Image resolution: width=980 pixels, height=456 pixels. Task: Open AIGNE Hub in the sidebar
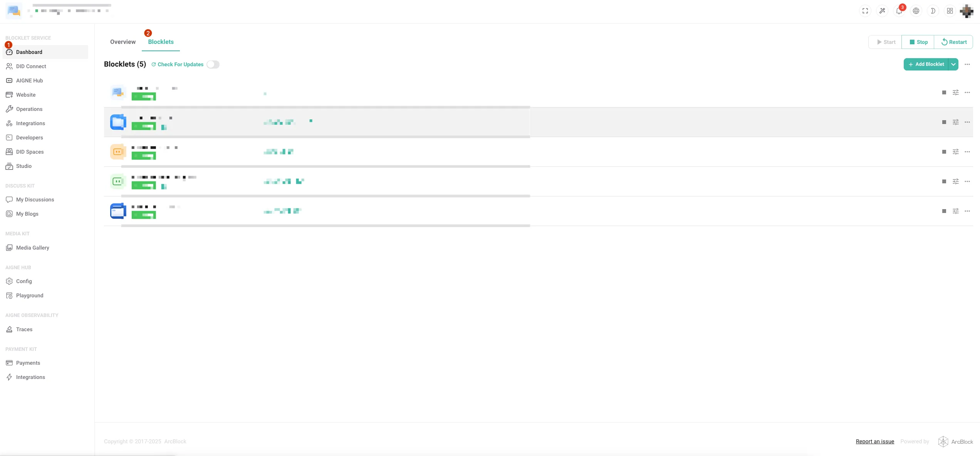click(29, 80)
